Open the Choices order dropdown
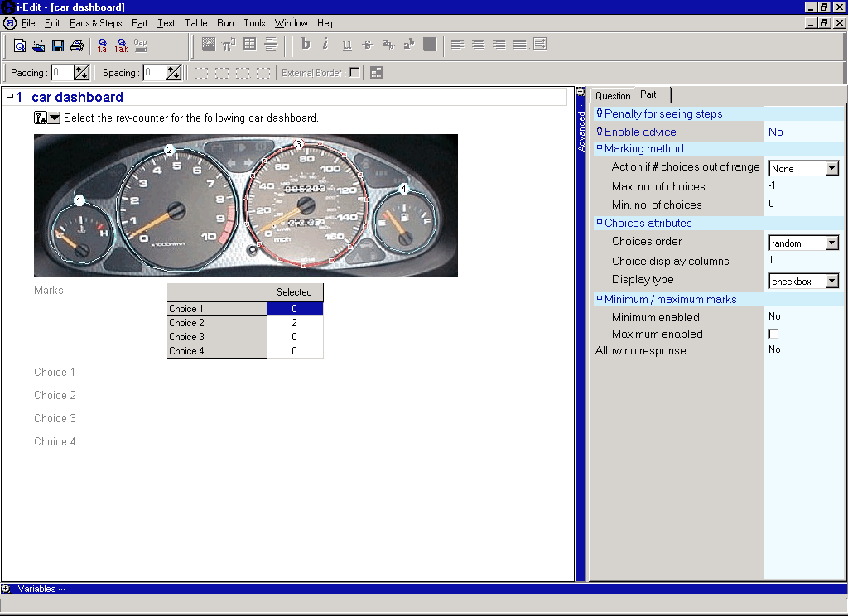Viewport: 848px width, 616px height. pyautogui.click(x=831, y=243)
